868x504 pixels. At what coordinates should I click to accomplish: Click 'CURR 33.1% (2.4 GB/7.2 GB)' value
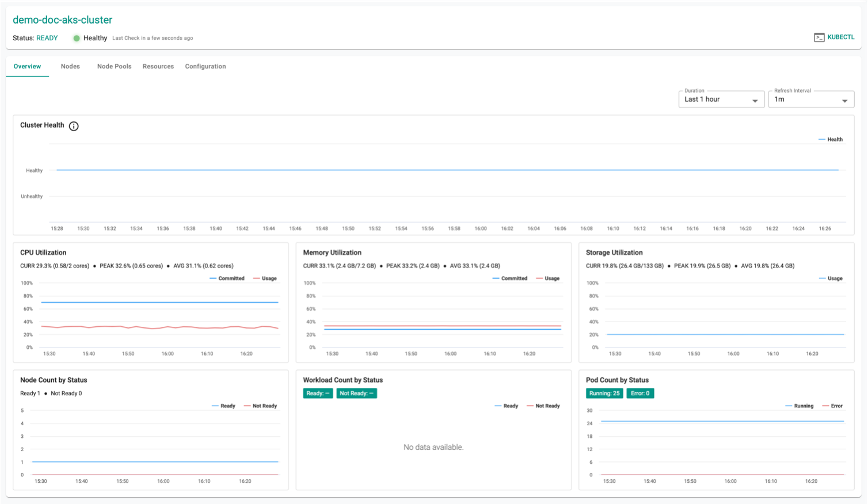pos(340,266)
